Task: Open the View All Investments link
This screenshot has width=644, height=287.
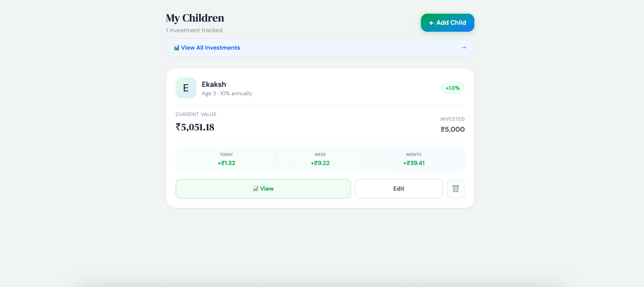Action: (x=211, y=48)
